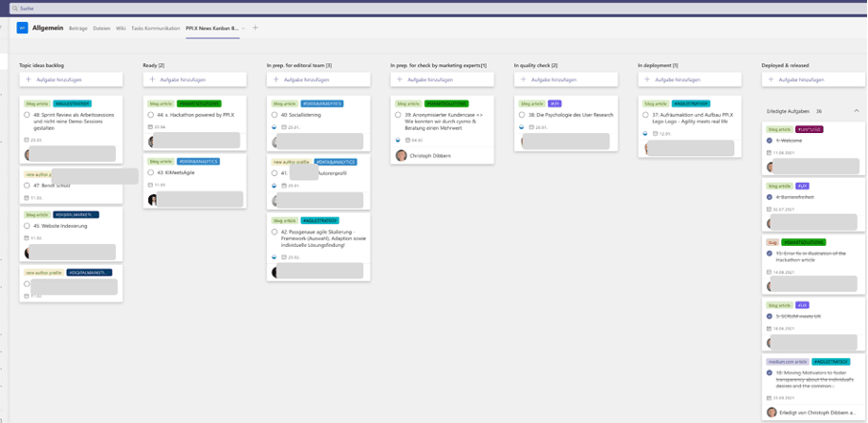Image resolution: width=868 pixels, height=423 pixels.
Task: Click progress icon on task 37 card
Action: coord(645,134)
